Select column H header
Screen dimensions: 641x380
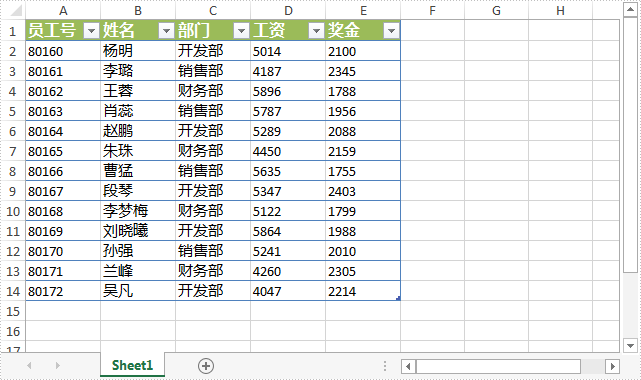[x=560, y=11]
